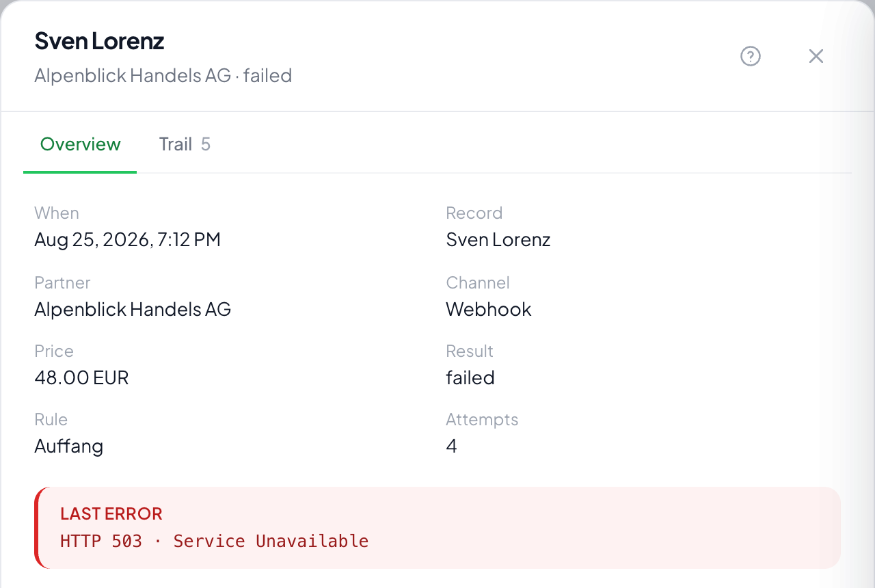Viewport: 875px width, 588px height.
Task: Click the Record value 'Sven Lorenz'
Action: pyautogui.click(x=498, y=240)
